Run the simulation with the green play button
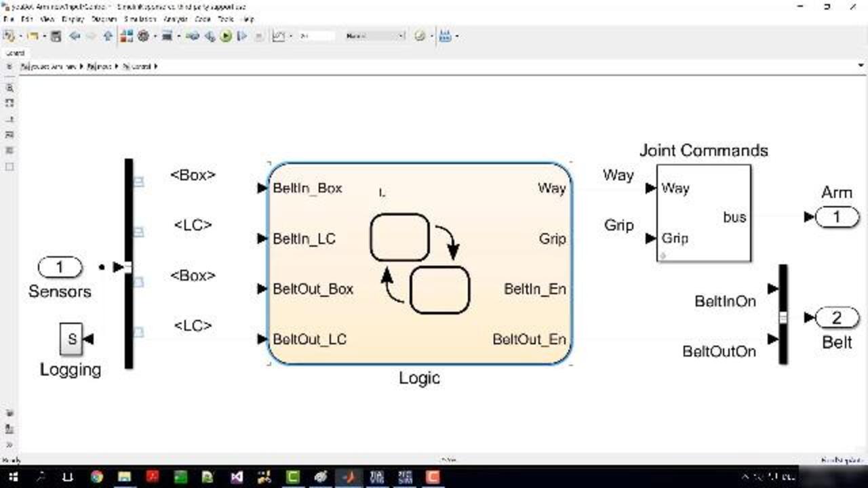 pos(226,36)
